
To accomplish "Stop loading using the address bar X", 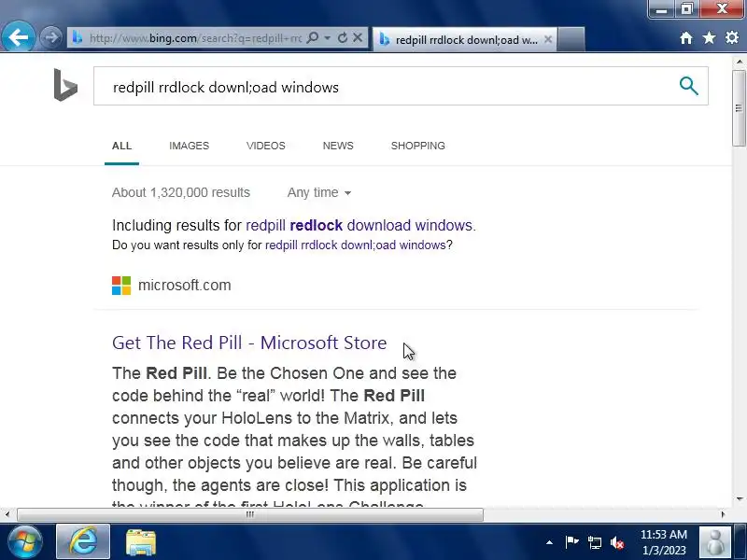I will (358, 37).
